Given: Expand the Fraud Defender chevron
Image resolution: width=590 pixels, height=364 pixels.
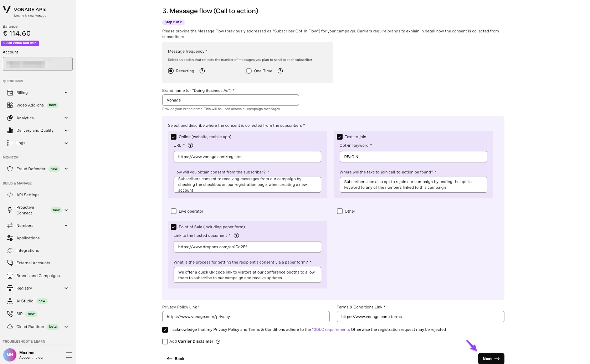Looking at the screenshot, I should (66, 169).
